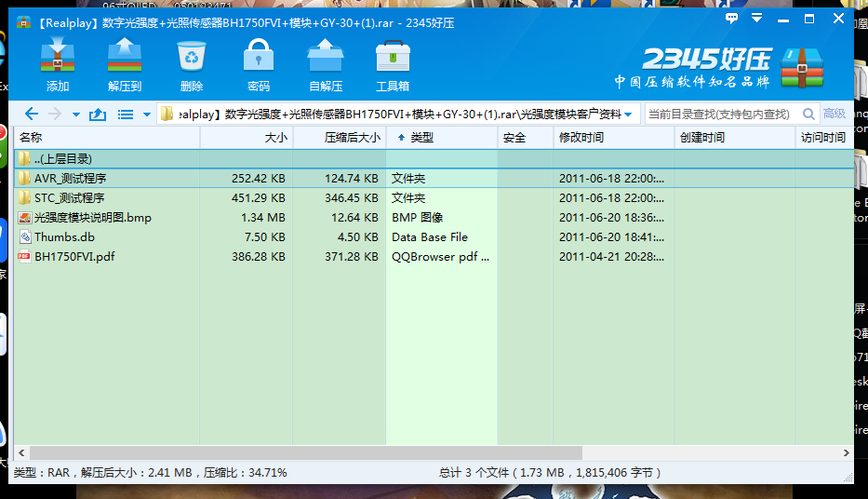Select the ..(上层目录) parent folder row
Viewport: 868px width, 499px height.
coord(434,159)
